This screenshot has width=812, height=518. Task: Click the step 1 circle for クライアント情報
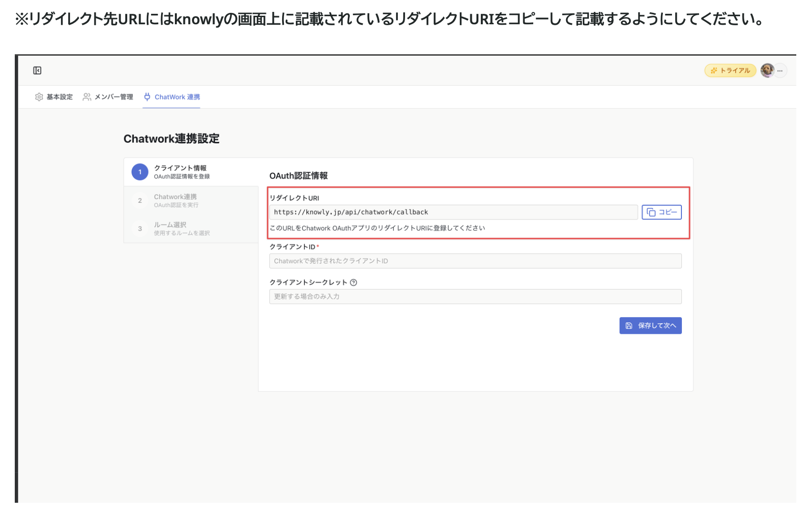click(140, 172)
